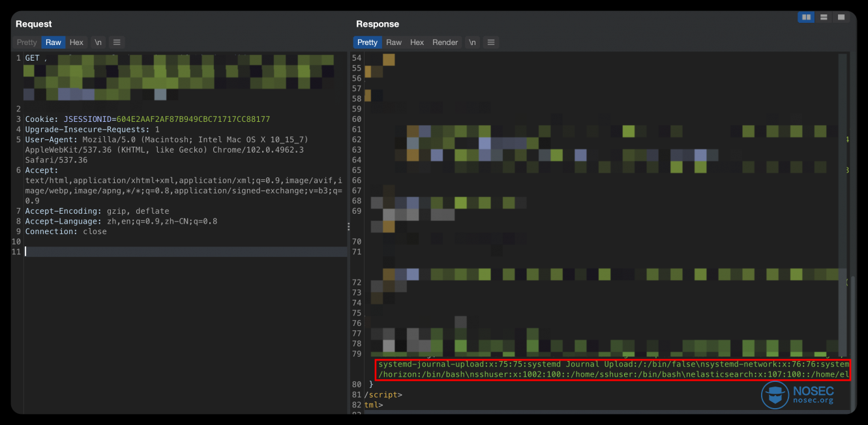Open the Response pane options menu icon
The image size is (868, 425).
click(x=491, y=42)
